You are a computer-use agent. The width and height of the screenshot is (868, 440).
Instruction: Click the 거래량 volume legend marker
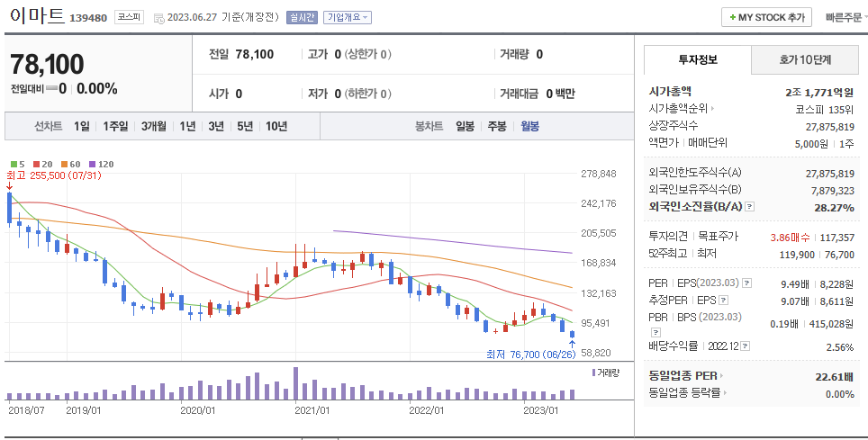coord(593,373)
